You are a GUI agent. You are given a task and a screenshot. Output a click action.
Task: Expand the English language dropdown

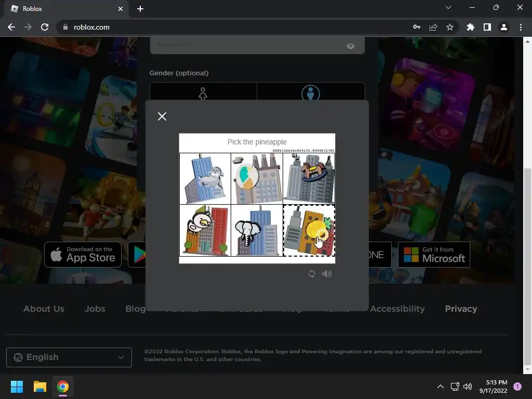pos(69,357)
